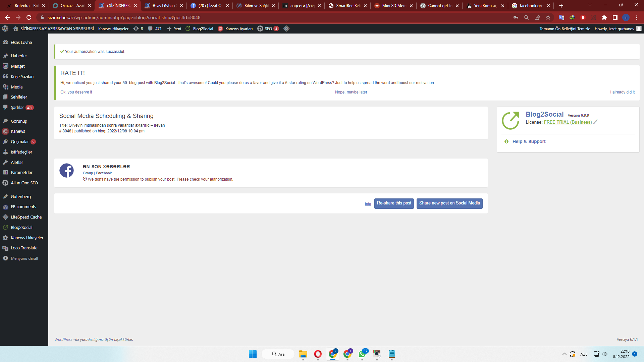The width and height of the screenshot is (644, 362).
Task: Click the browser address bar URL
Action: [x=124, y=17]
